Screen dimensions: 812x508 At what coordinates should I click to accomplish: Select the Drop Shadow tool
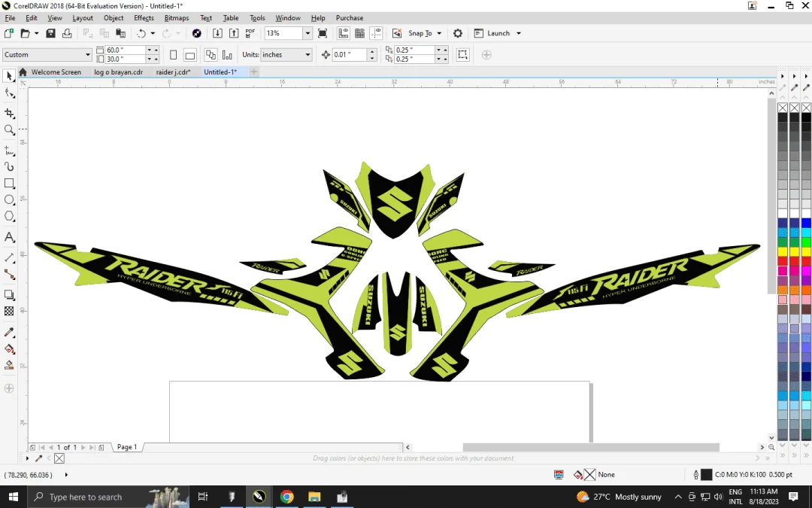[x=9, y=295]
